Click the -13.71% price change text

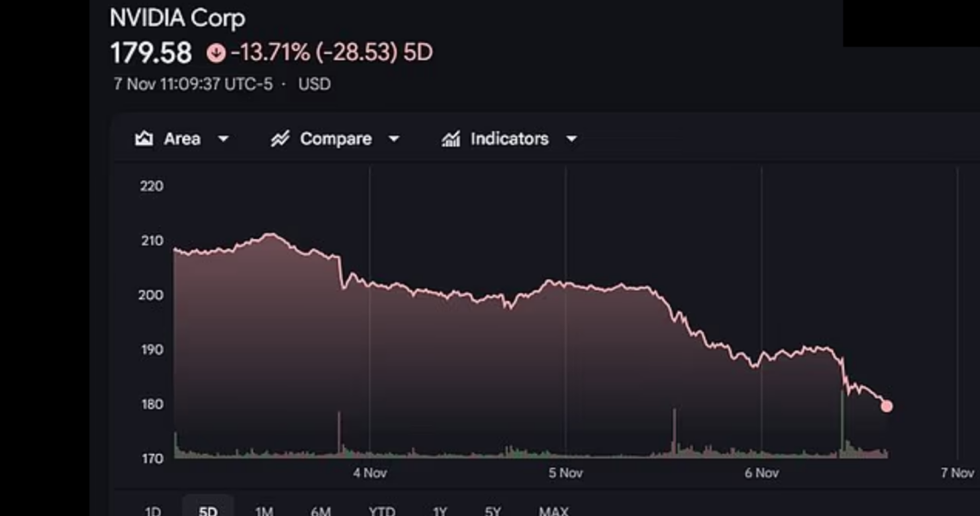click(269, 53)
